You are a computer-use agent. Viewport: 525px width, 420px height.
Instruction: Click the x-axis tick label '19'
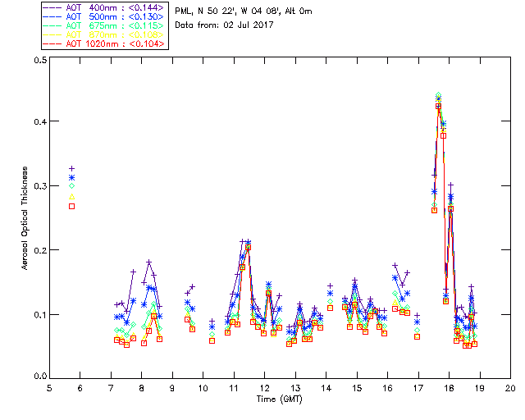pyautogui.click(x=480, y=388)
